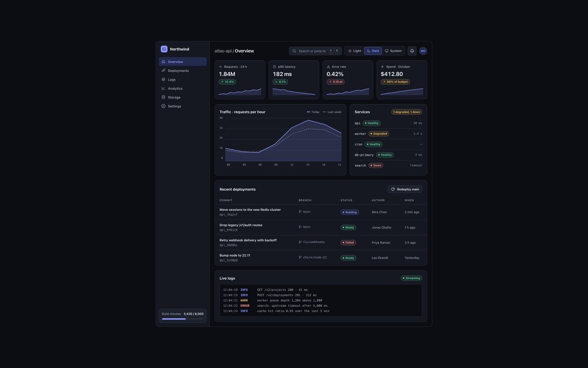The image size is (588, 368).
Task: Click the Failed status badge
Action: point(348,242)
